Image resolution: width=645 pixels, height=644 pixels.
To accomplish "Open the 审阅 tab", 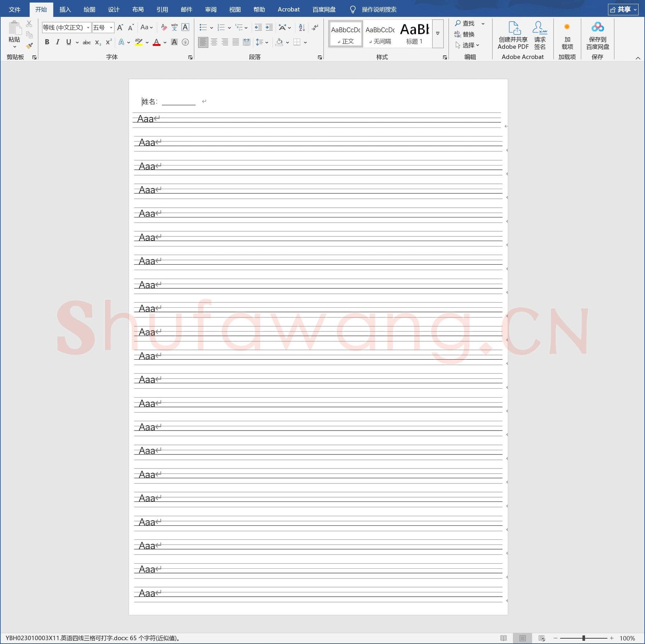I will point(211,9).
